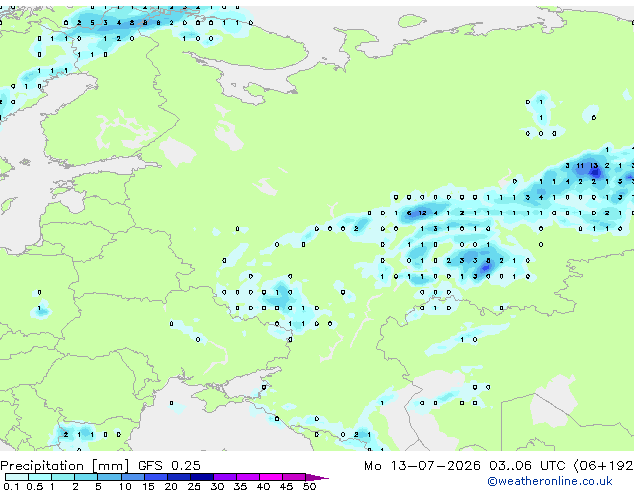The image size is (634, 490).
Task: Click the '03..06 UTC' time label
Action: click(527, 466)
